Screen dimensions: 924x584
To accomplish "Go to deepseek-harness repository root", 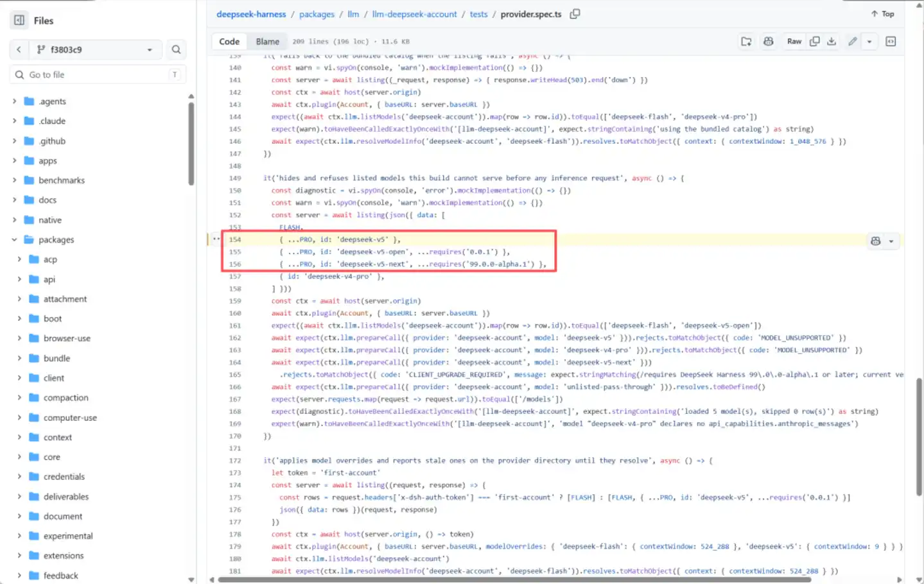I will 251,14.
